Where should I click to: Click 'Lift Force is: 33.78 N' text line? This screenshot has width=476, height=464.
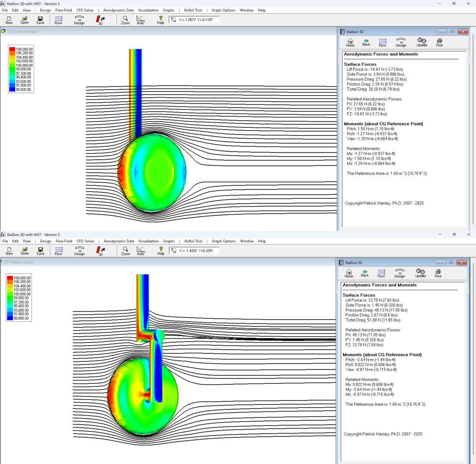coord(372,300)
